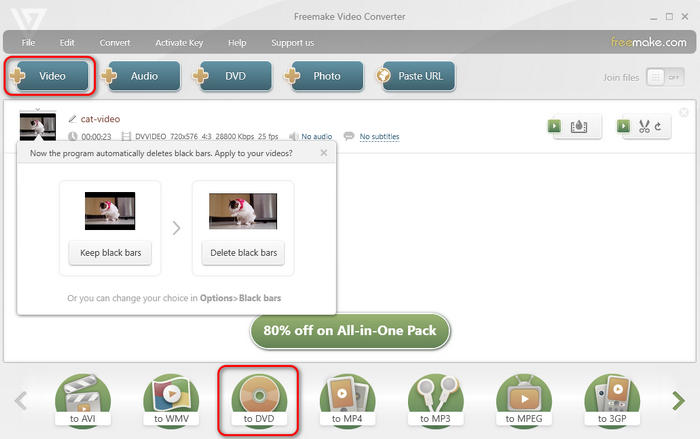The image size is (700, 439).
Task: Select the cat-video file name
Action: (x=100, y=119)
